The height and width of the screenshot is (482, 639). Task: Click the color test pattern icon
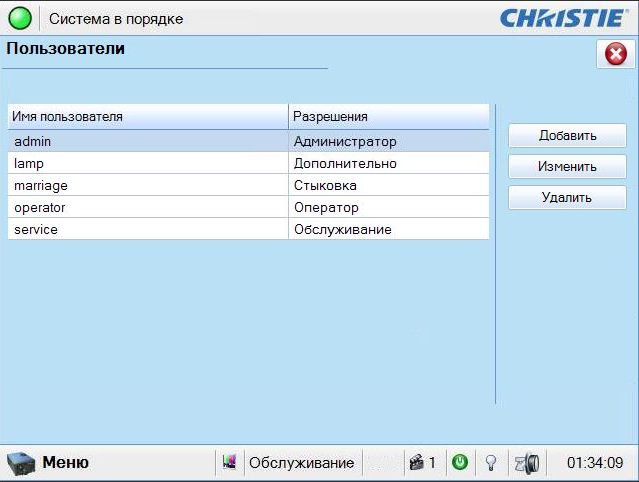(x=230, y=463)
